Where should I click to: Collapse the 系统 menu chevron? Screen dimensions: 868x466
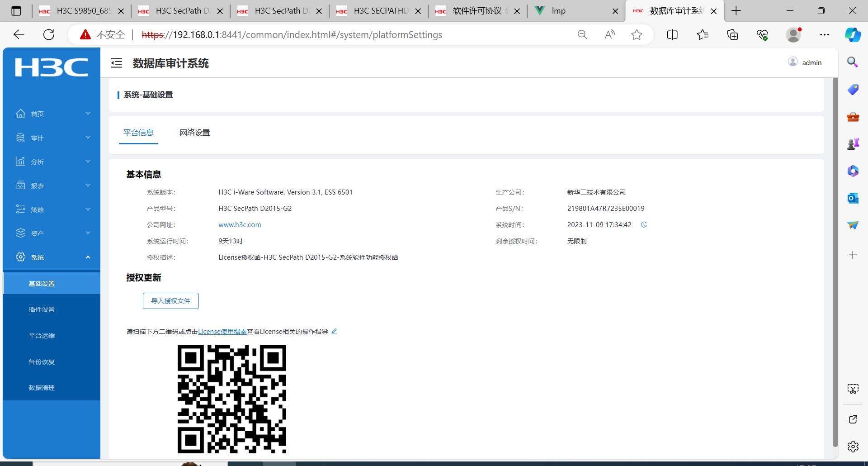pyautogui.click(x=88, y=257)
